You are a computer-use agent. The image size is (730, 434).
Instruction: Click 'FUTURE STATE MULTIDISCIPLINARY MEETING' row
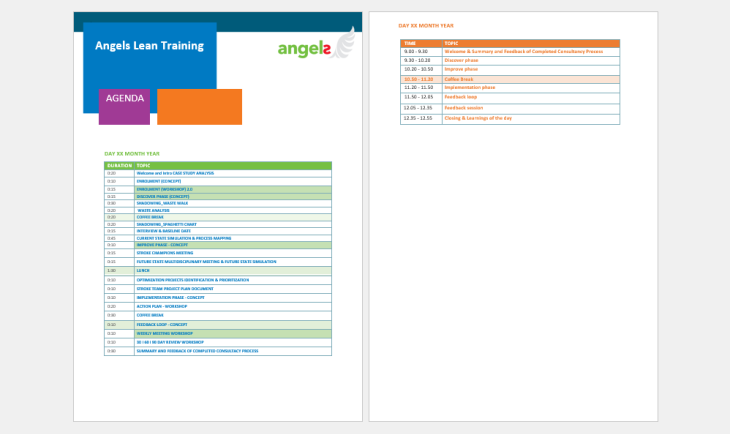218,262
